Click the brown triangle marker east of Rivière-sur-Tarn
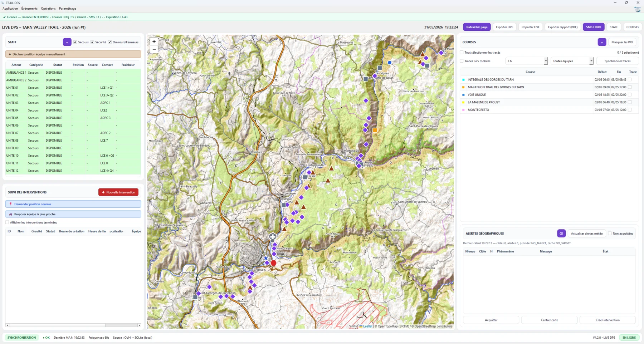 (331, 168)
